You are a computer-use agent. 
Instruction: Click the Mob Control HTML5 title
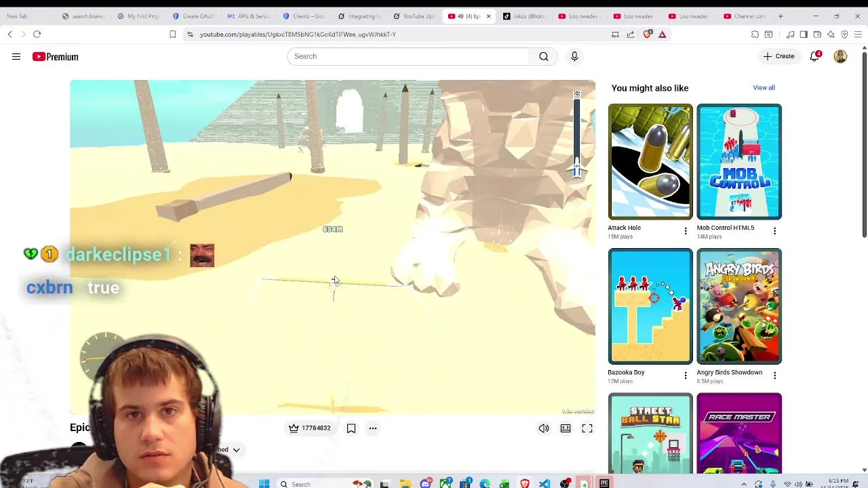pos(725,228)
